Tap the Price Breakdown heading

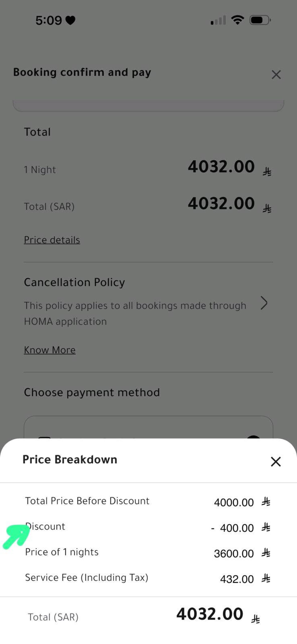70,459
